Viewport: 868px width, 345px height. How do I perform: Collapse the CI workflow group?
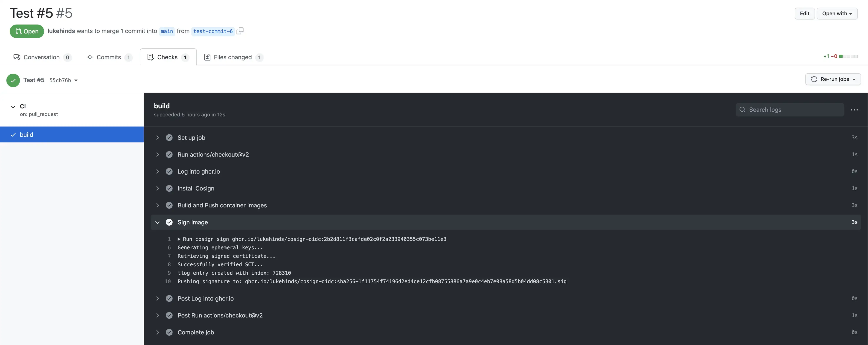13,107
